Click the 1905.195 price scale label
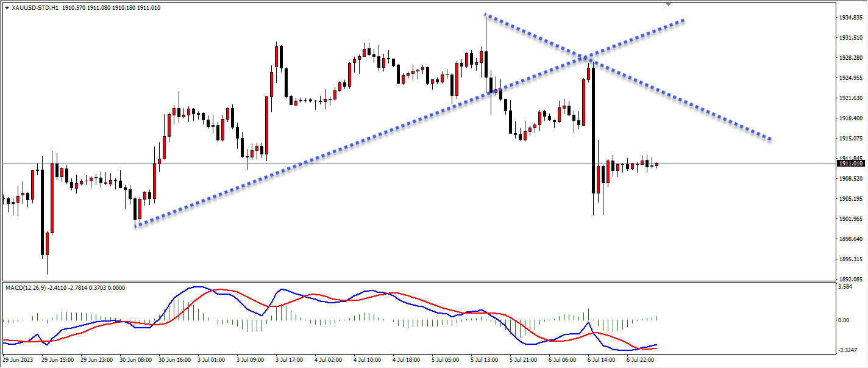 (850, 199)
